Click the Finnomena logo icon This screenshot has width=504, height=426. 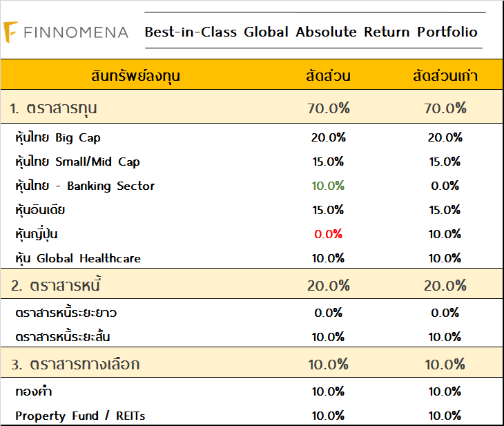12,32
